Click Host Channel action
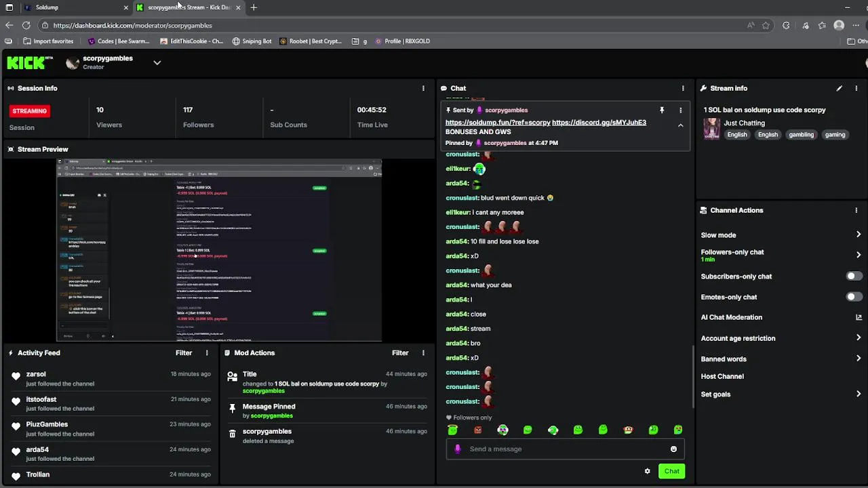 722,376
